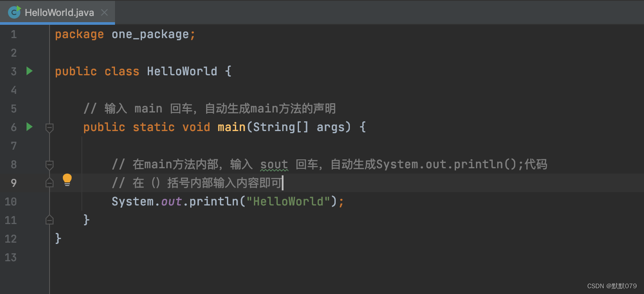The image size is (644, 294).
Task: Click the runnable Java class icon in the tab
Action: 14,12
